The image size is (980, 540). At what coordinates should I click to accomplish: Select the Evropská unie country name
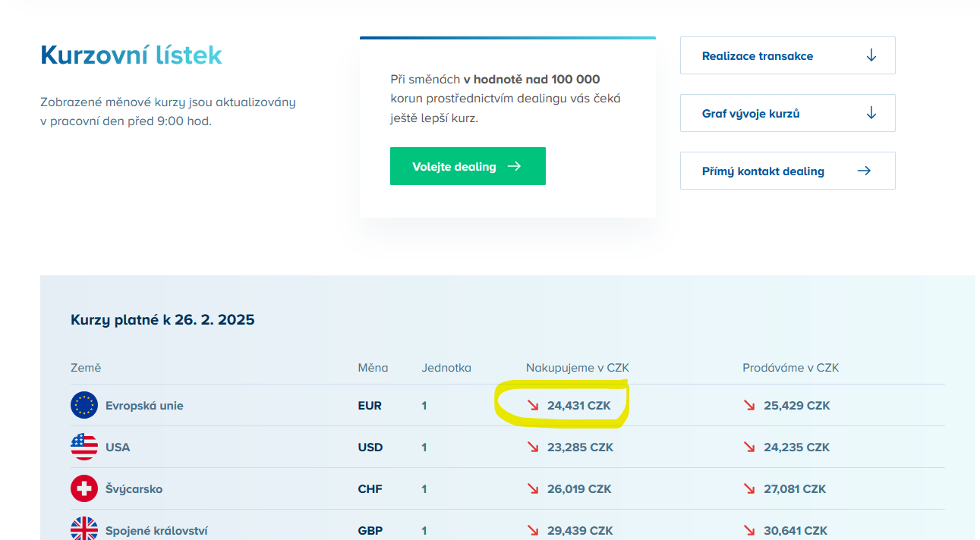click(x=144, y=406)
